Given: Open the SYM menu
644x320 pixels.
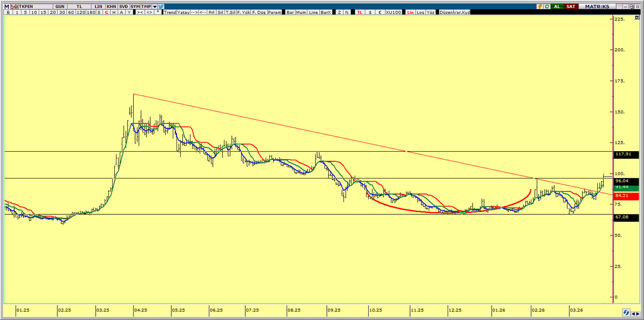Looking at the screenshot, I should click(x=135, y=6).
